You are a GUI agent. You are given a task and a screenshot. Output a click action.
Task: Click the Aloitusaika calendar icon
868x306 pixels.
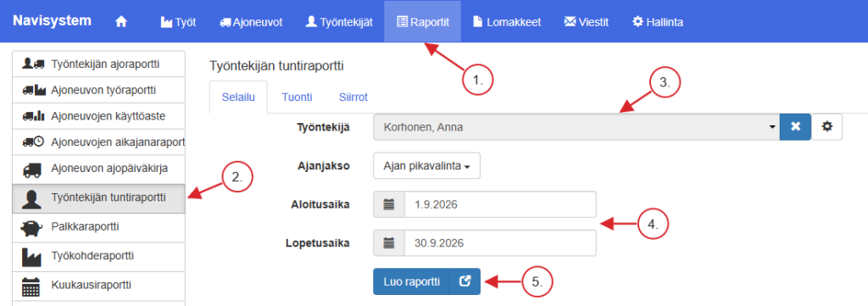pyautogui.click(x=388, y=205)
